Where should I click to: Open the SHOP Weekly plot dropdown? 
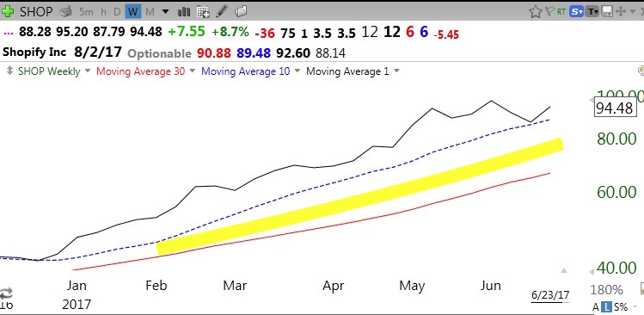click(x=88, y=71)
